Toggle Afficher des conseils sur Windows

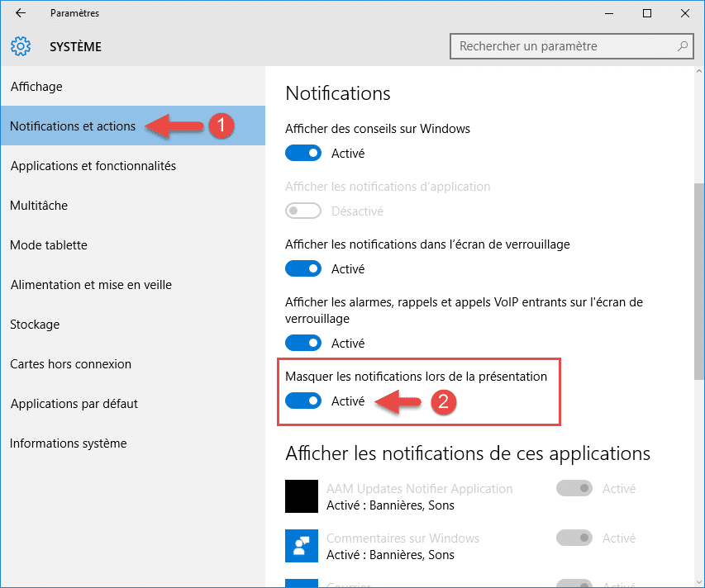(303, 153)
